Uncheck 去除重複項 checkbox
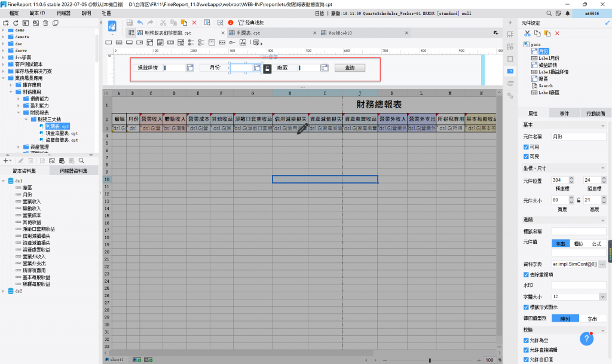 coord(526,275)
